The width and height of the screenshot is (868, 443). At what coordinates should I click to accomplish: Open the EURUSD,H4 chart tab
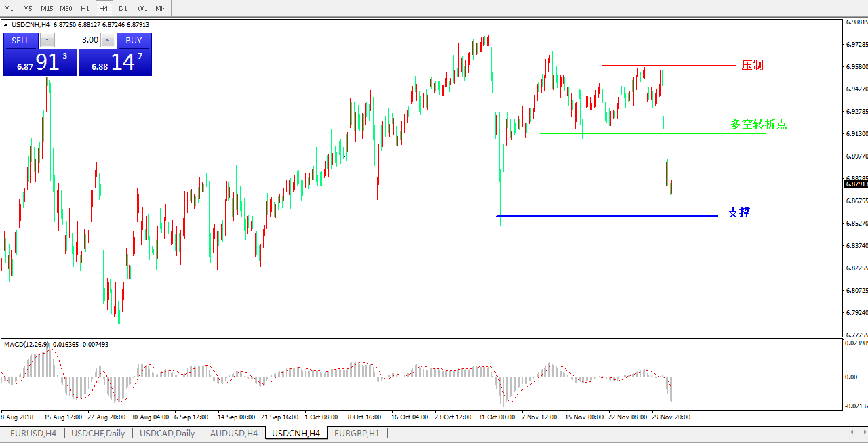(x=33, y=433)
